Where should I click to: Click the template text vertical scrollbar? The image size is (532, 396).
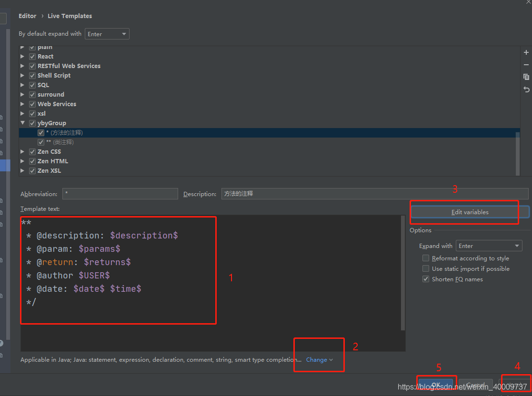point(403,273)
